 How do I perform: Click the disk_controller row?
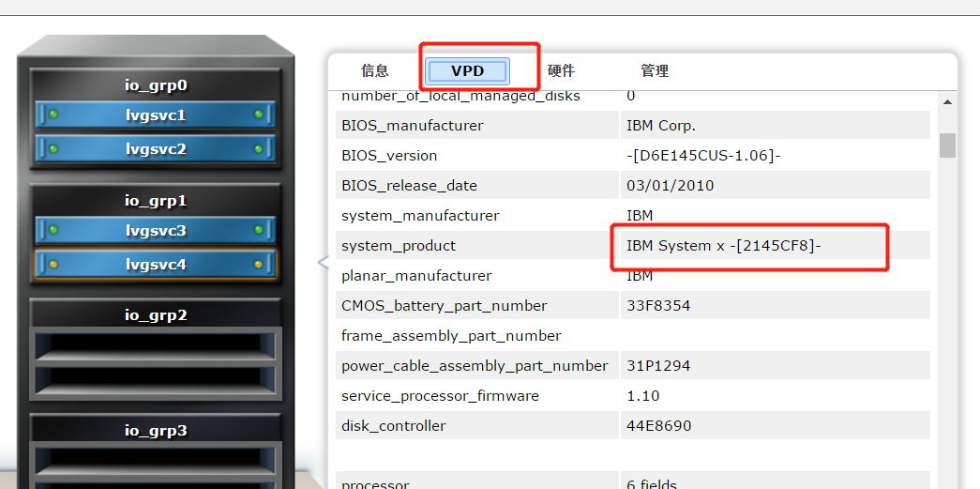click(633, 426)
